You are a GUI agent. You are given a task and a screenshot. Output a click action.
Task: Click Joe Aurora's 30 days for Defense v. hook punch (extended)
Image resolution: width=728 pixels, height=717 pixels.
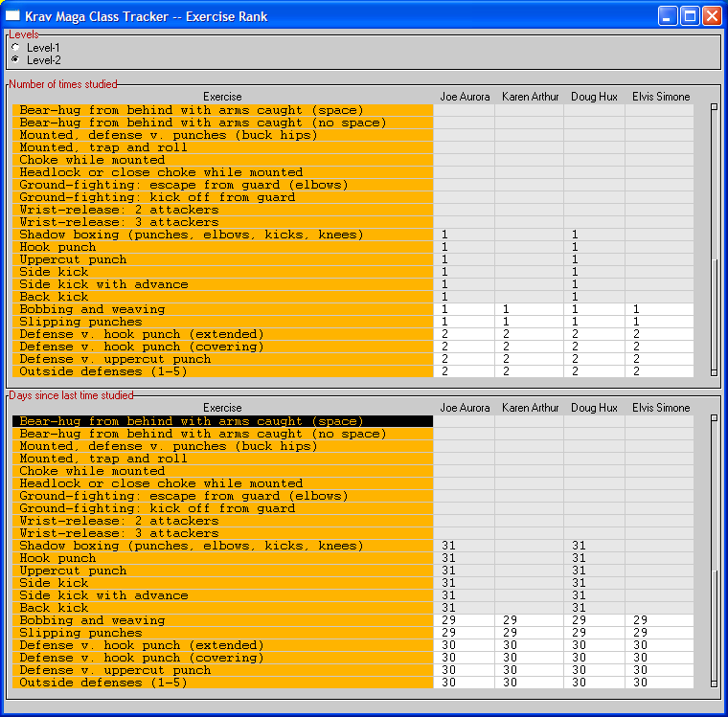coord(465,645)
